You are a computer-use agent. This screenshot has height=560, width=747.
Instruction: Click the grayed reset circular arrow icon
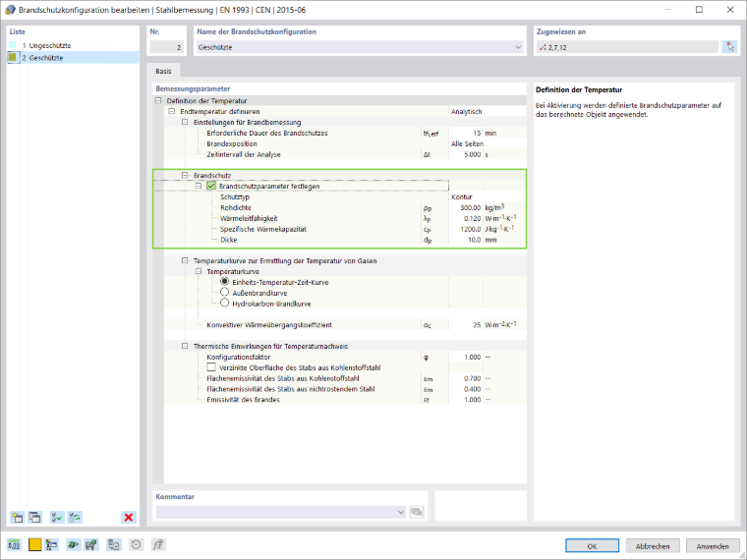[x=136, y=544]
